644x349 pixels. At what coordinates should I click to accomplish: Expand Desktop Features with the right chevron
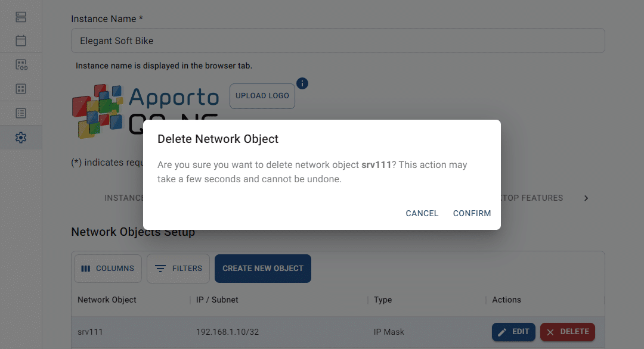click(x=586, y=198)
